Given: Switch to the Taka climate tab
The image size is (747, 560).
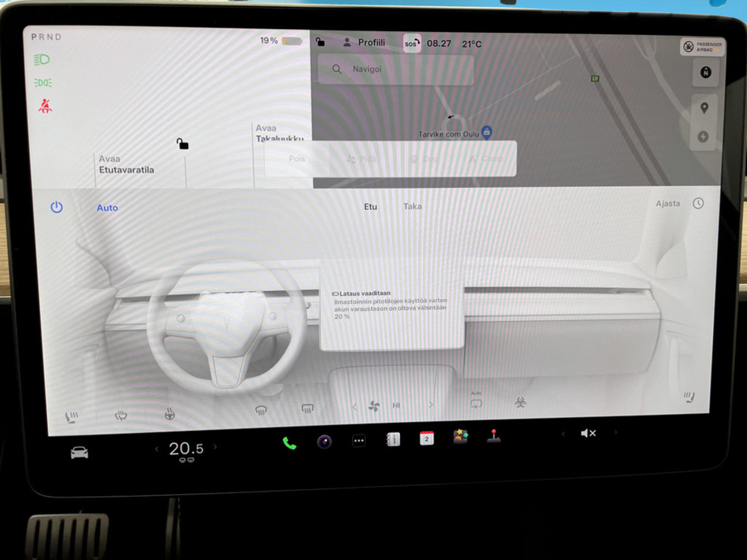Looking at the screenshot, I should point(412,206).
